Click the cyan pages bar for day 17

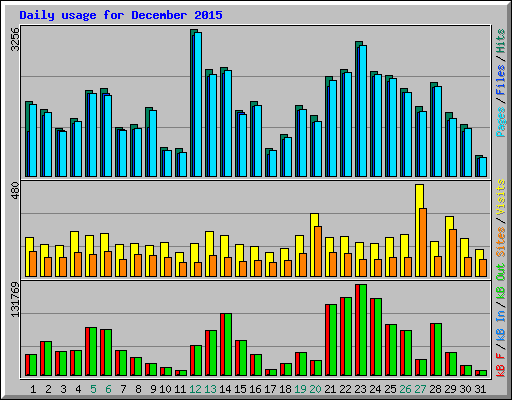coord(273,164)
